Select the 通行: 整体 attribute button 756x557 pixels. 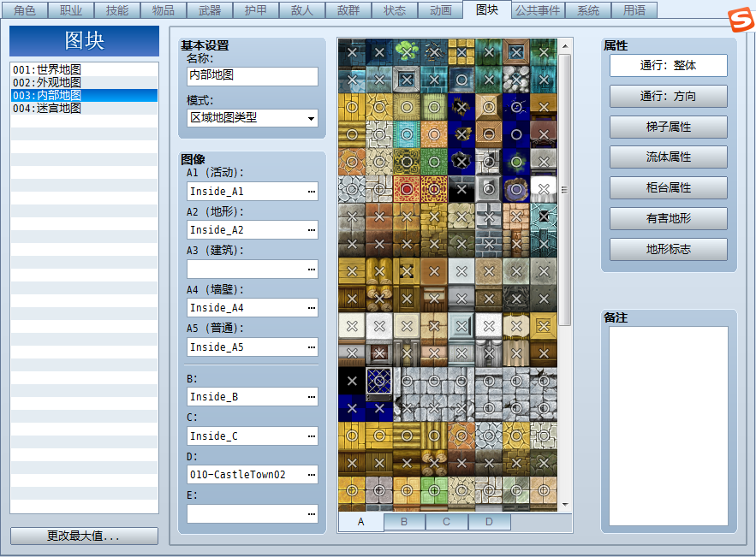click(x=669, y=66)
